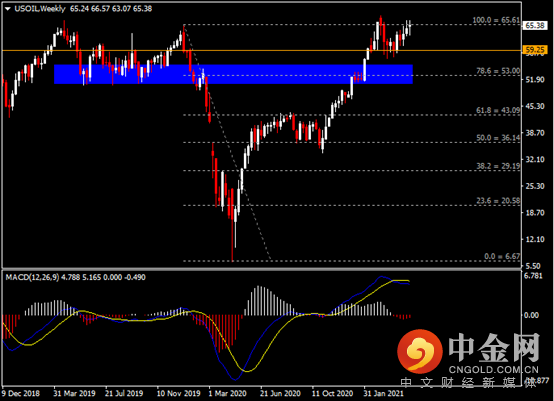The width and height of the screenshot is (554, 401).
Task: Click the CNGOLD.COM.CN watermark link
Action: pos(494,370)
